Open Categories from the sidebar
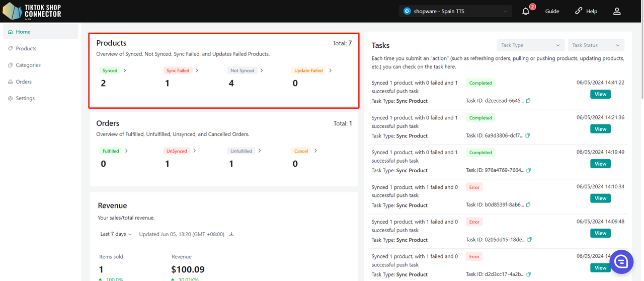 28,65
